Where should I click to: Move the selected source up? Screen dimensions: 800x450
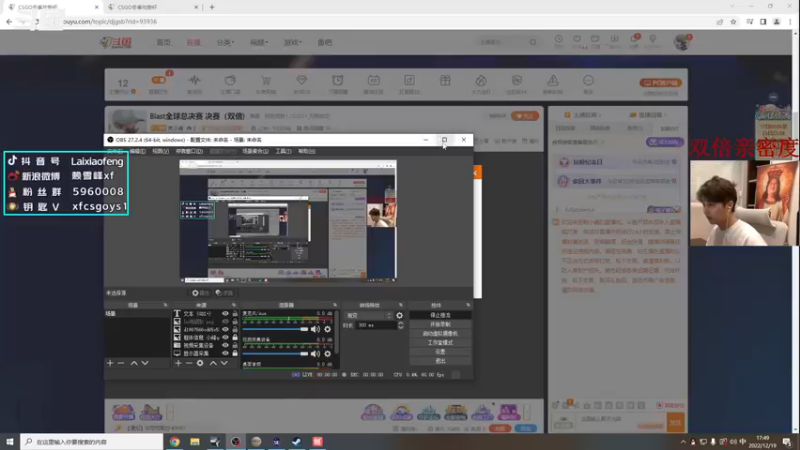213,363
